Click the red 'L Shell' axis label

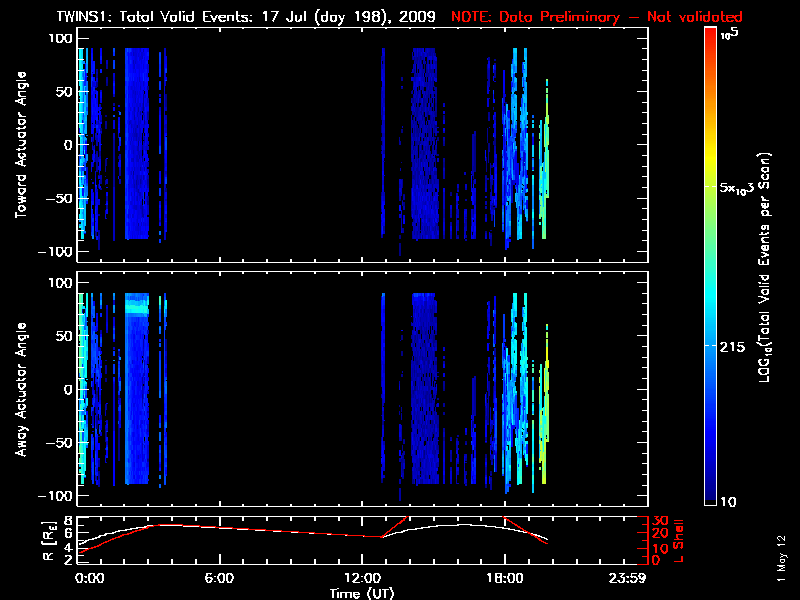click(678, 540)
